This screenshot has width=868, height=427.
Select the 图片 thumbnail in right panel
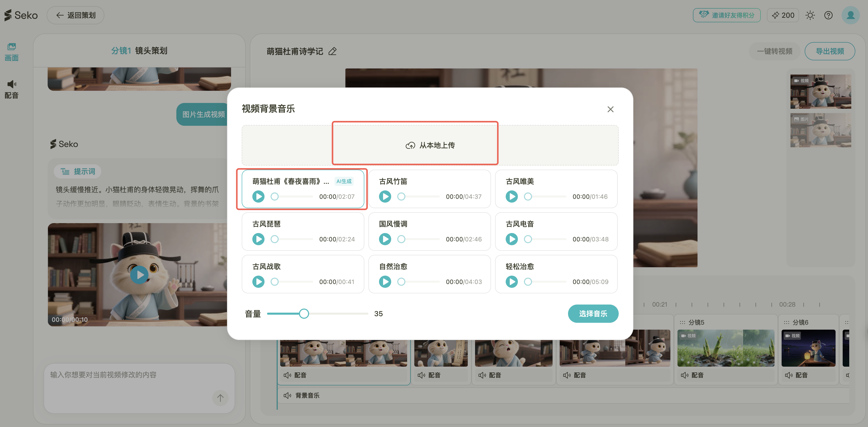coord(820,130)
